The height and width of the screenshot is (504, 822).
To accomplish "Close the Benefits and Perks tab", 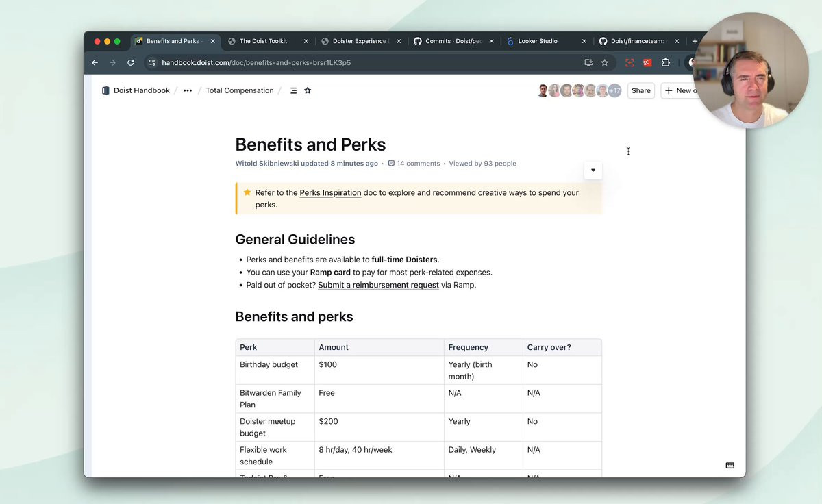I will tap(213, 41).
